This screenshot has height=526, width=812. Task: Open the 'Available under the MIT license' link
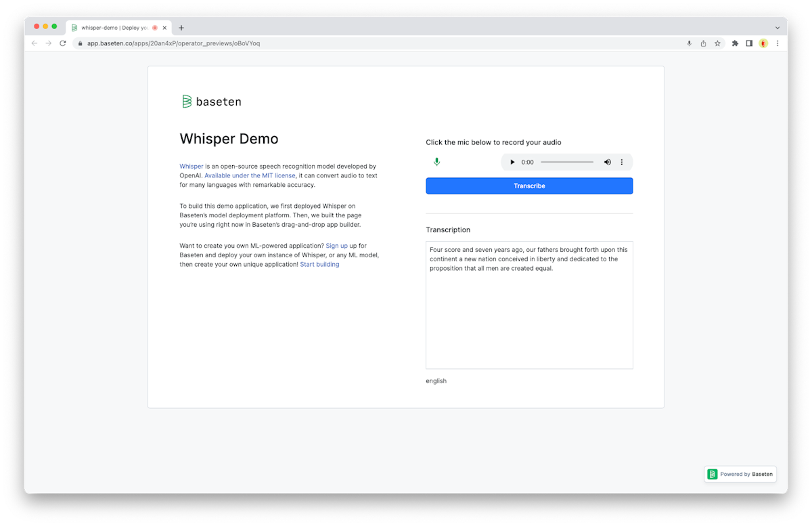tap(250, 175)
